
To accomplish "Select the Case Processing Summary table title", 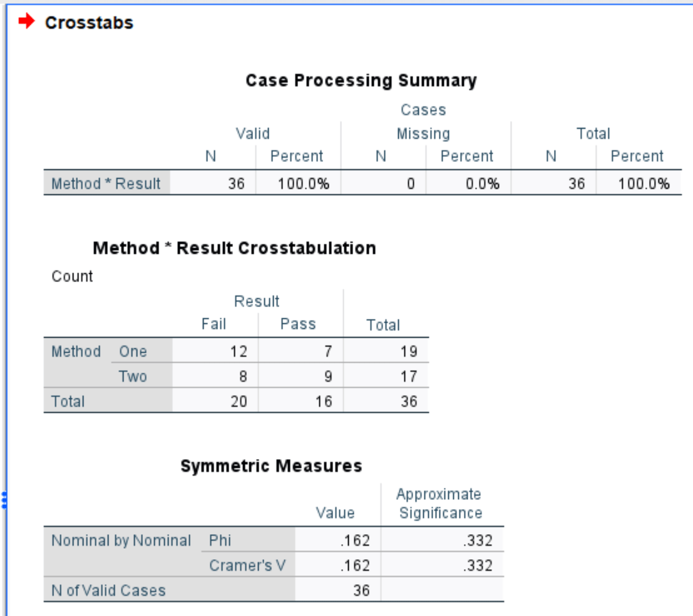I will pyautogui.click(x=361, y=81).
